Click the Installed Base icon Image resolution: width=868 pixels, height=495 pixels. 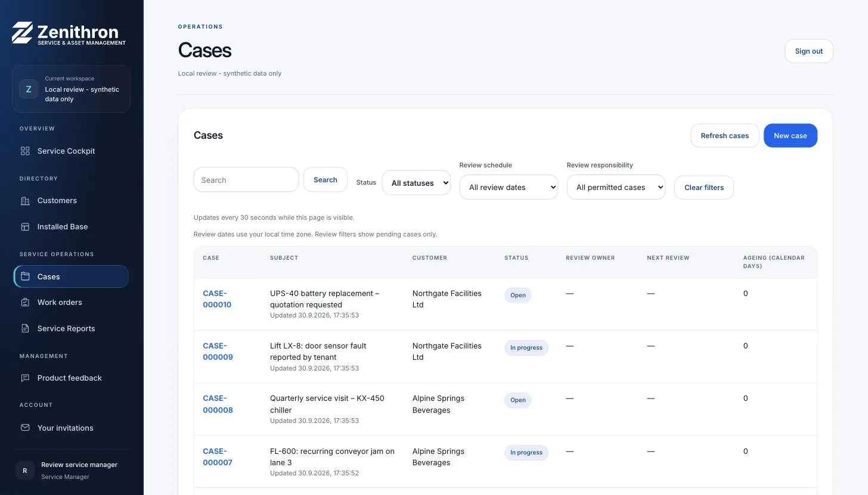(25, 227)
